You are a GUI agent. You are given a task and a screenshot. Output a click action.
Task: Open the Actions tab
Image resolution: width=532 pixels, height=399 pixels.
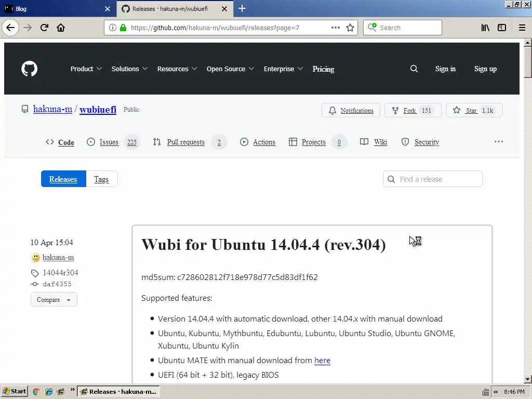pyautogui.click(x=258, y=142)
